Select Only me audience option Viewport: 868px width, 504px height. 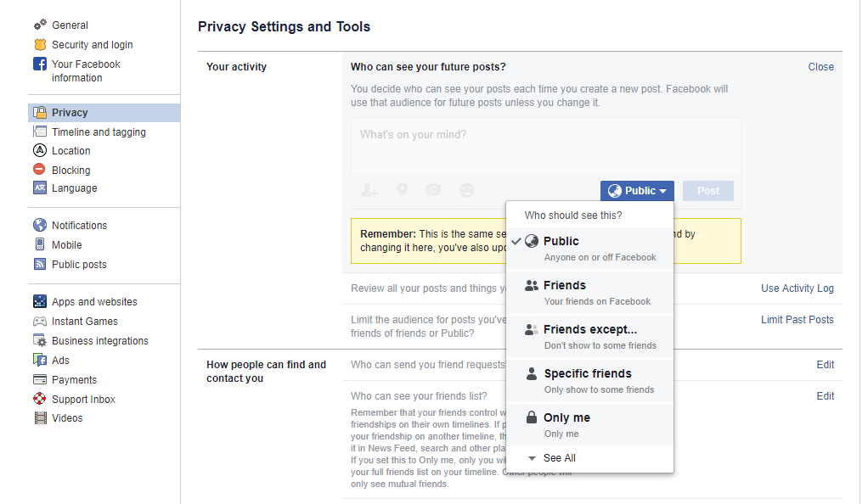(x=590, y=425)
